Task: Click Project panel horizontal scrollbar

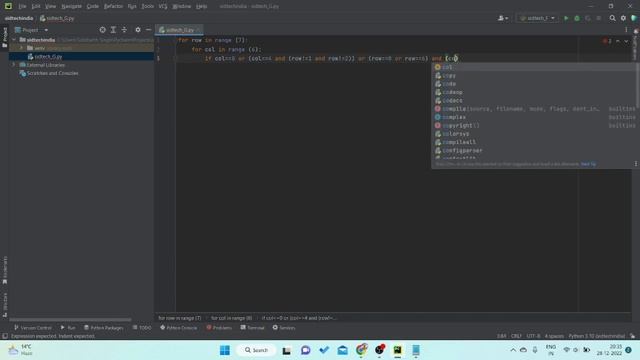Action: (70, 320)
